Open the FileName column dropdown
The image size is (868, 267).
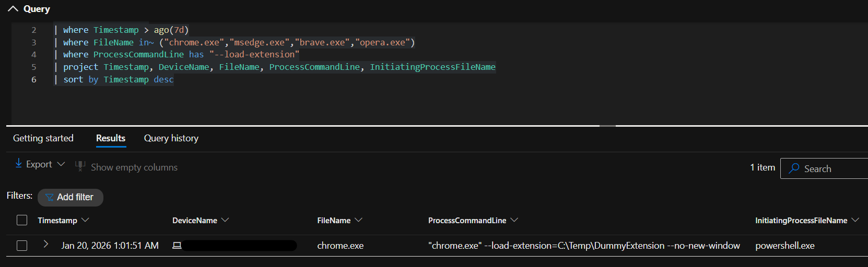358,220
